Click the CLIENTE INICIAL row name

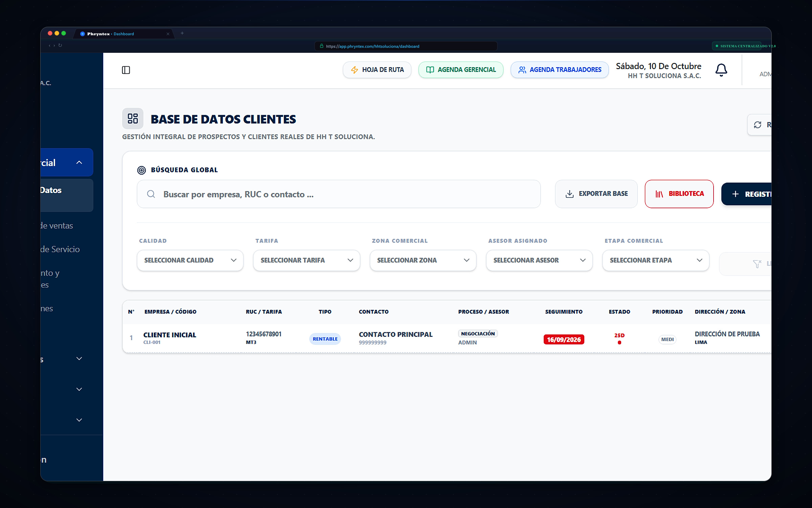click(170, 335)
